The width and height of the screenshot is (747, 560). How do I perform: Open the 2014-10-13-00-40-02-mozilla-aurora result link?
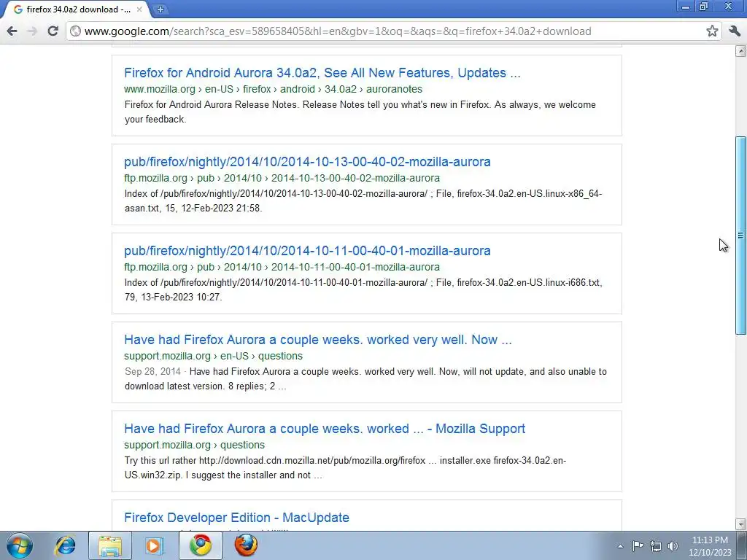point(307,162)
